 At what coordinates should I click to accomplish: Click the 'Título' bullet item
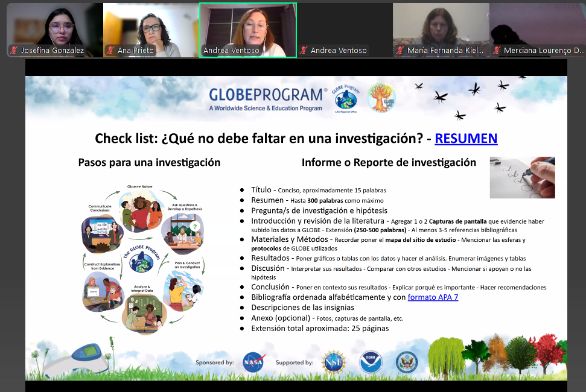(x=319, y=190)
